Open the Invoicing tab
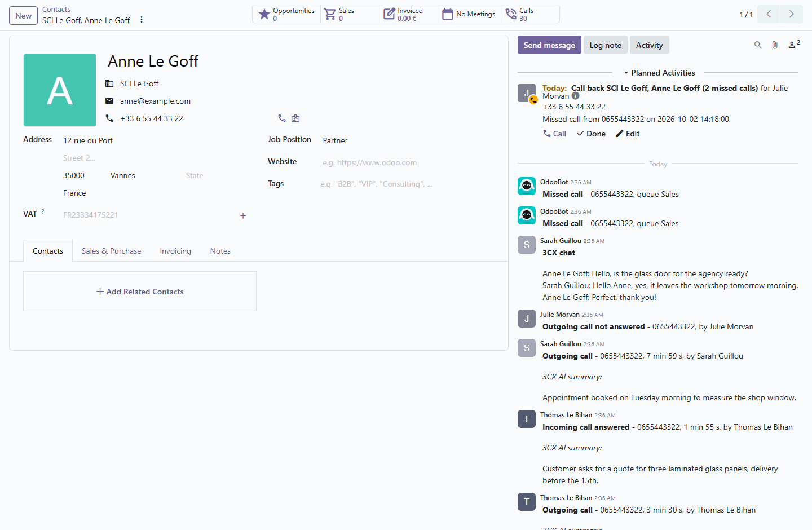Image resolution: width=812 pixels, height=530 pixels. click(175, 251)
